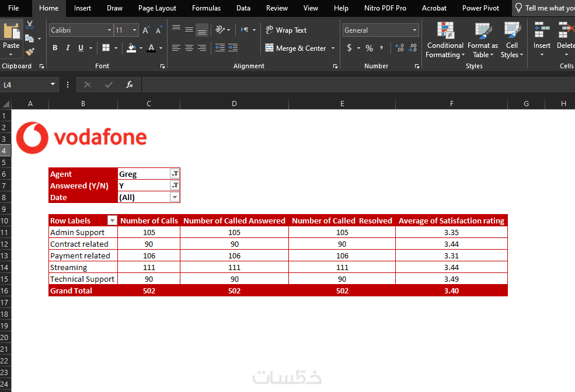Image resolution: width=575 pixels, height=392 pixels.
Task: Click the Format Painter brush icon
Action: pyautogui.click(x=30, y=52)
